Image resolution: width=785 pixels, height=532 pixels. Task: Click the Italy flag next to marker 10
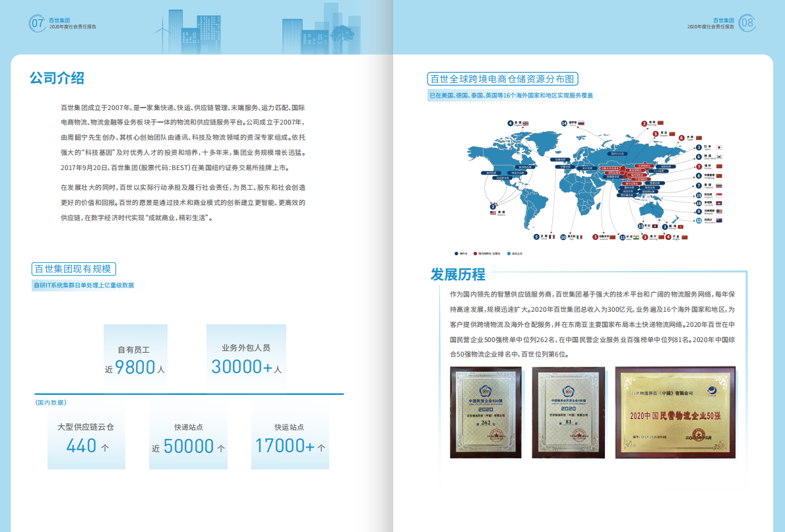(579, 237)
